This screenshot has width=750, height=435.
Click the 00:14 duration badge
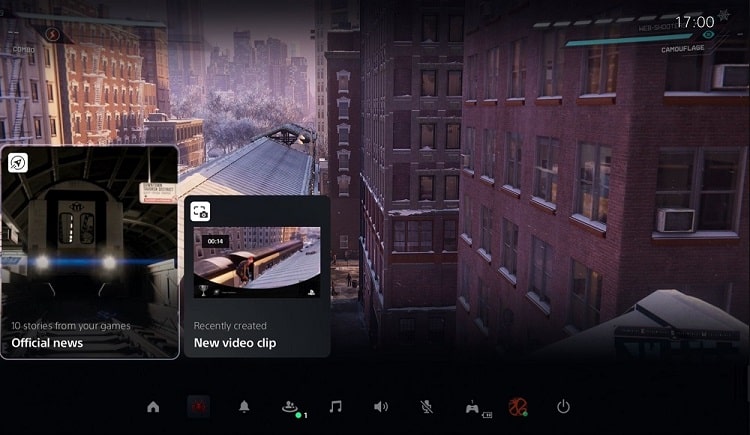click(x=215, y=241)
